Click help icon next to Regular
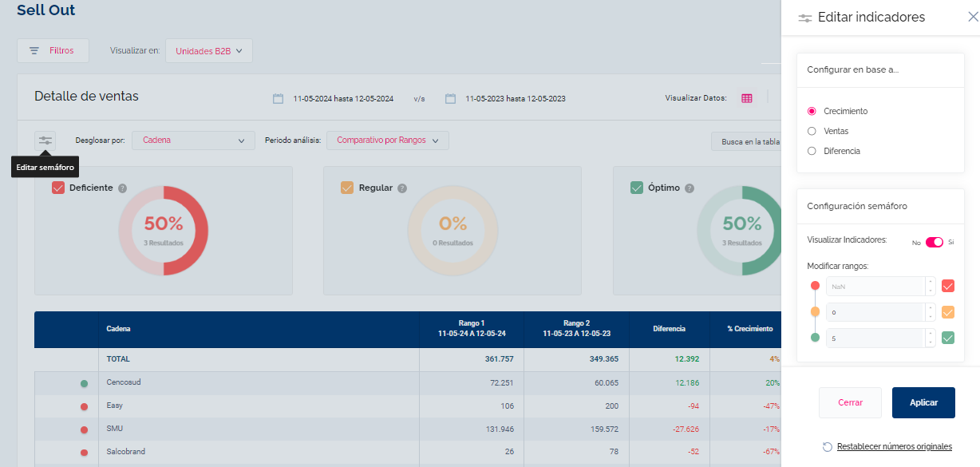Image resolution: width=980 pixels, height=467 pixels. coord(402,188)
